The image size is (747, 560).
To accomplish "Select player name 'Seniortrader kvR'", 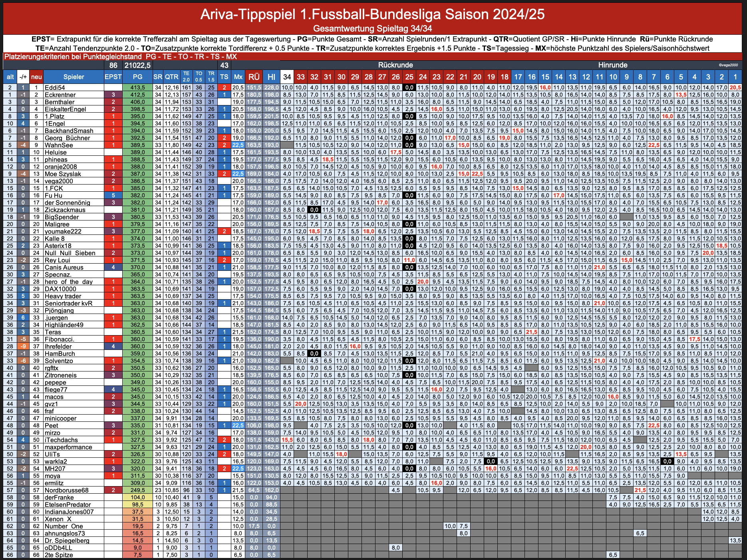I will tap(68, 303).
